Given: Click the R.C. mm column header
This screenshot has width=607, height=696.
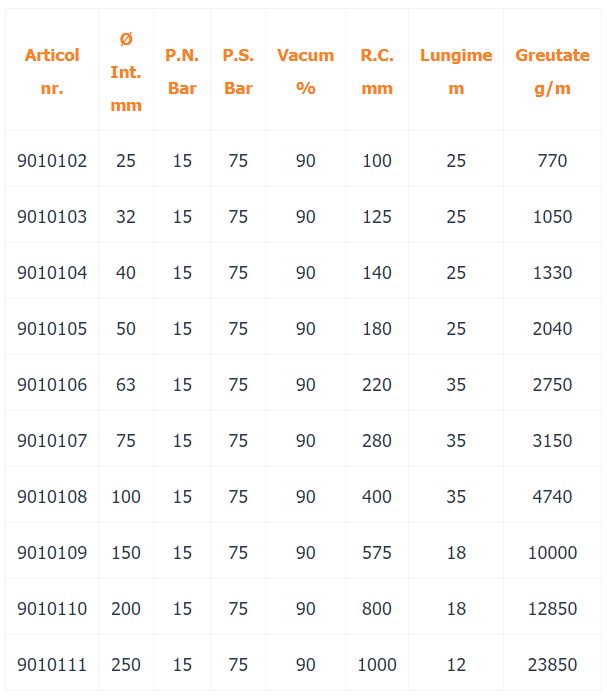Looking at the screenshot, I should click(x=377, y=71).
